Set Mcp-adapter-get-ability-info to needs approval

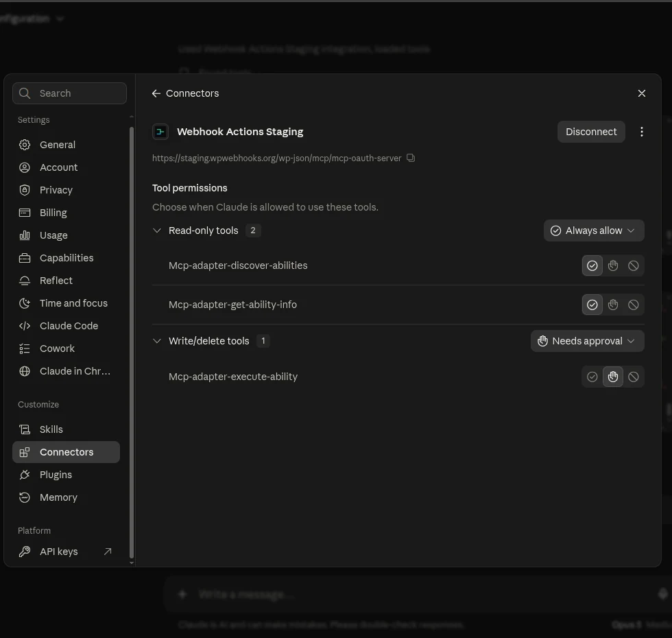click(612, 305)
